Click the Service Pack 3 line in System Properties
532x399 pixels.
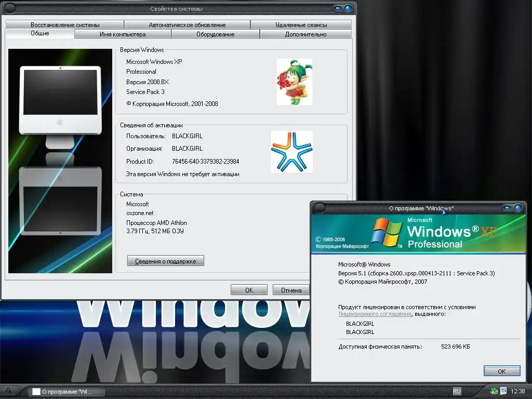tap(145, 92)
